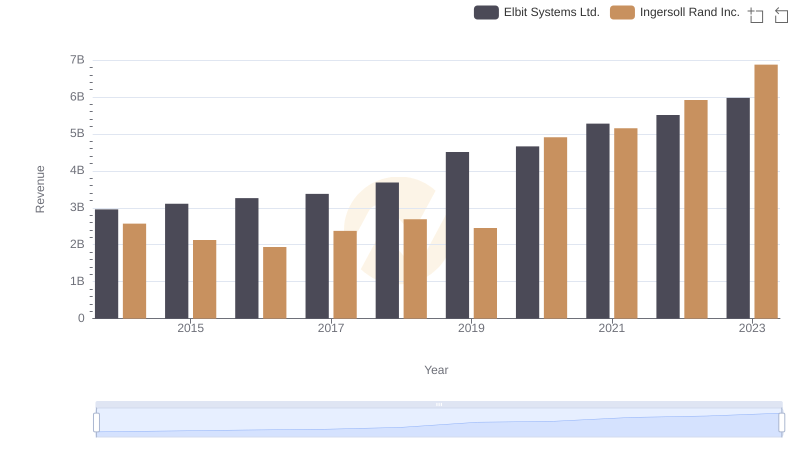Click Elbit Systems bar for 2020
Screen dimensions: 800x461
(x=528, y=232)
